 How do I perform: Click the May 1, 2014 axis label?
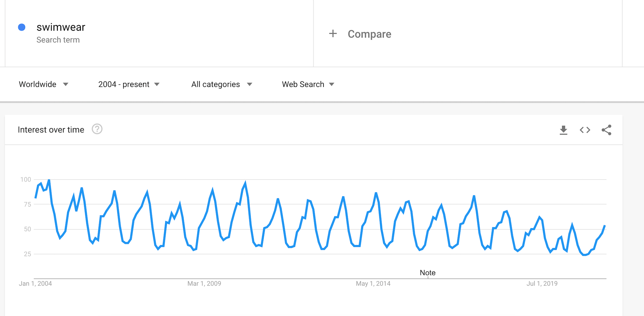point(373,284)
